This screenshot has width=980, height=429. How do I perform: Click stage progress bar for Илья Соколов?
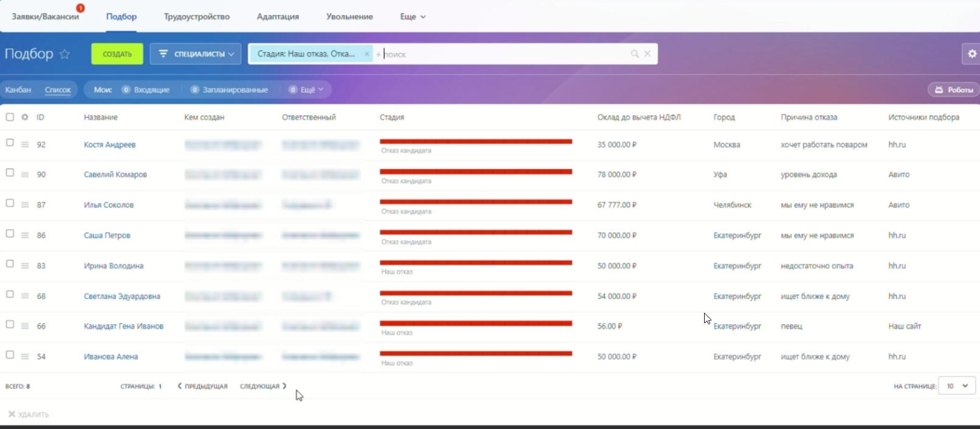tap(476, 202)
